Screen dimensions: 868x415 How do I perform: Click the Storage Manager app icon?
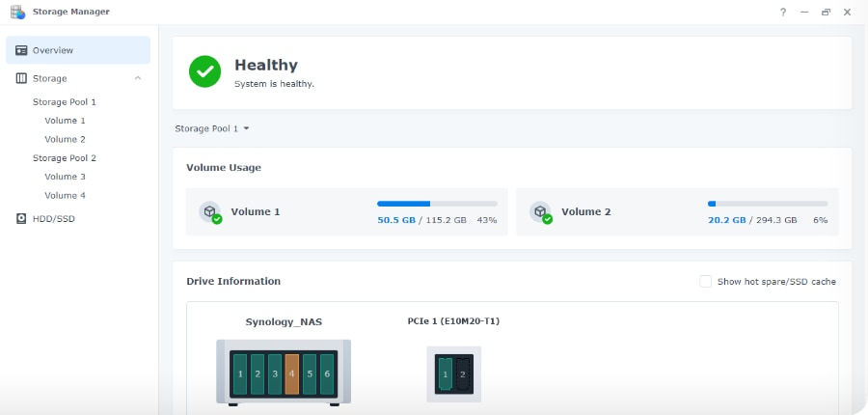(16, 12)
